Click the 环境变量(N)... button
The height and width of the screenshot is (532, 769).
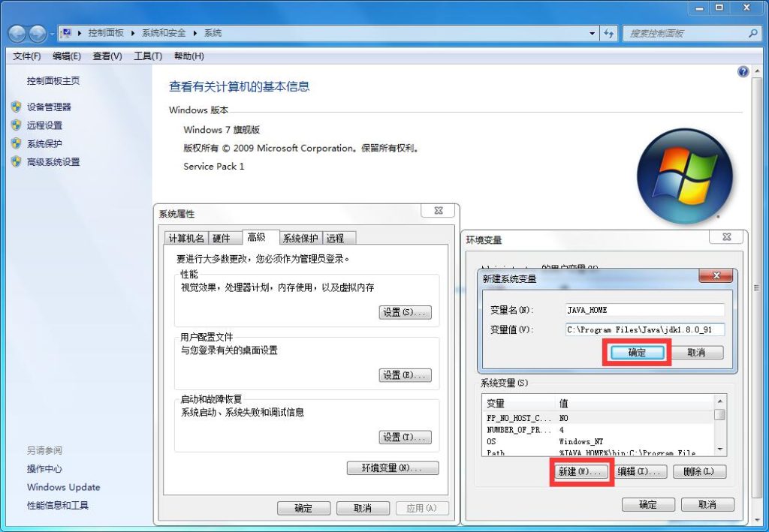point(393,468)
